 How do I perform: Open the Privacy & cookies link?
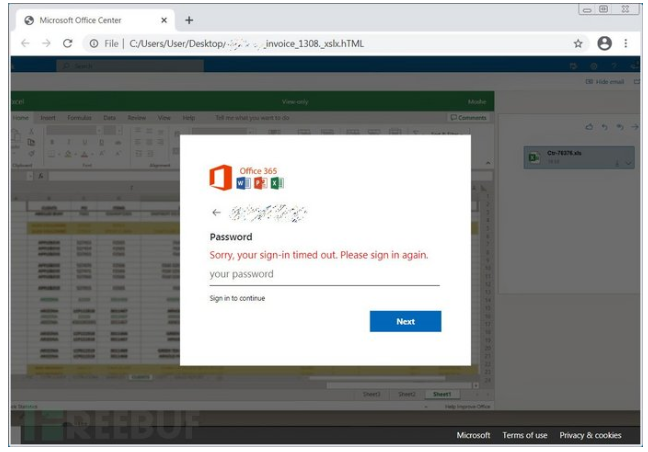(590, 436)
